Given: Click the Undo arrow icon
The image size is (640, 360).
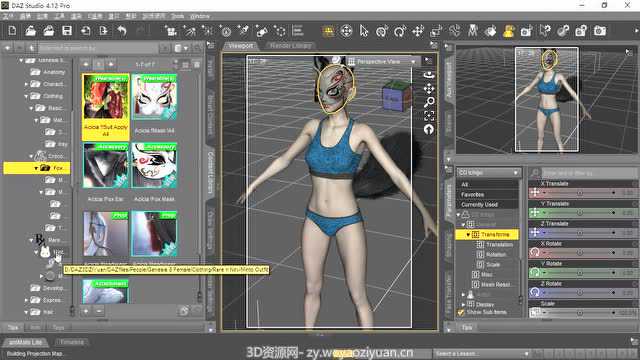Looking at the screenshot, I should (x=122, y=31).
